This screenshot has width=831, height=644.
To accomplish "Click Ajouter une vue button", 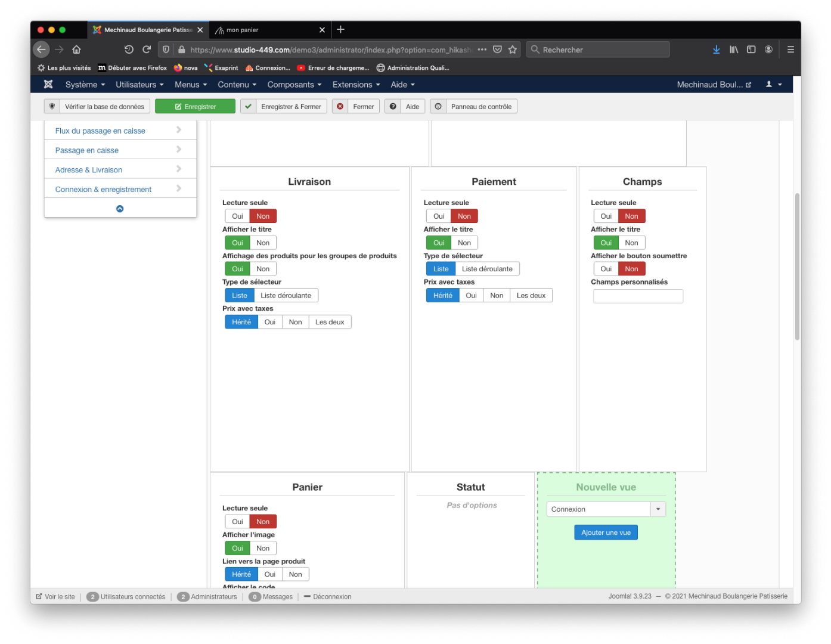I will pos(606,532).
